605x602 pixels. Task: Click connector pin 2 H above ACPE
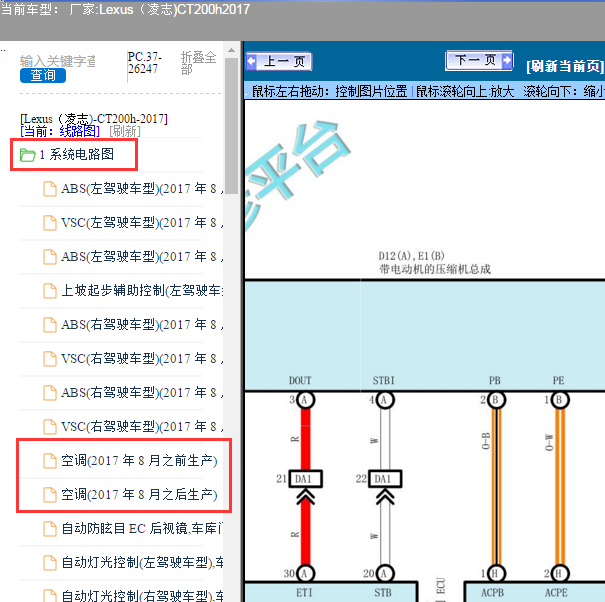click(x=559, y=573)
